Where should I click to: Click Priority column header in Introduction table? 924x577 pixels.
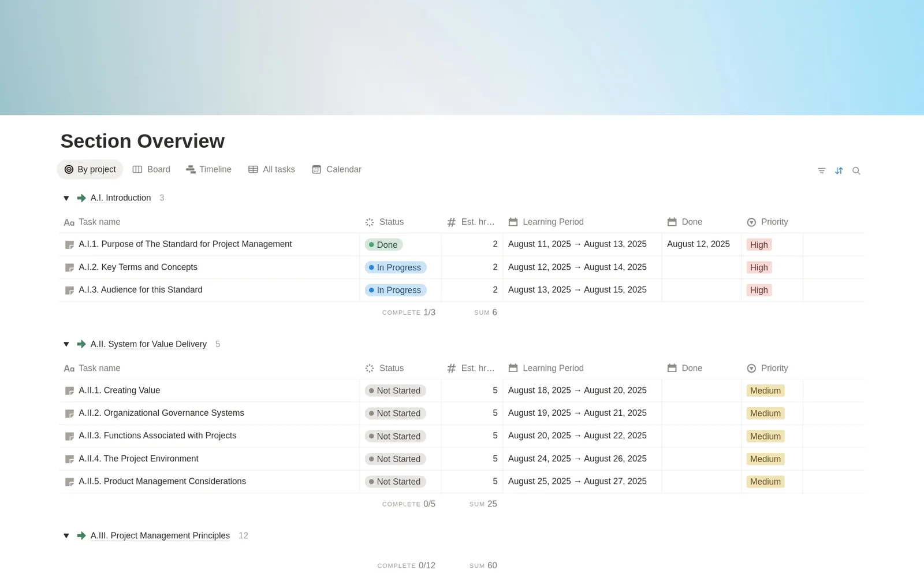[772, 222]
